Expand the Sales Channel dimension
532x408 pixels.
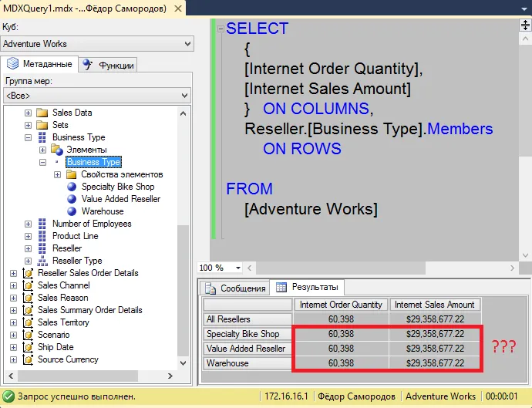14,286
